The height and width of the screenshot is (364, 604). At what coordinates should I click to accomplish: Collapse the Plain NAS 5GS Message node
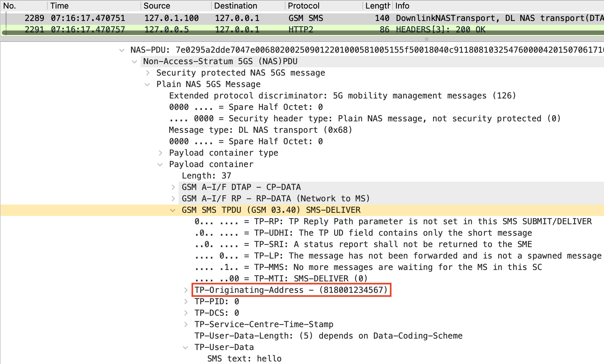[x=147, y=84]
